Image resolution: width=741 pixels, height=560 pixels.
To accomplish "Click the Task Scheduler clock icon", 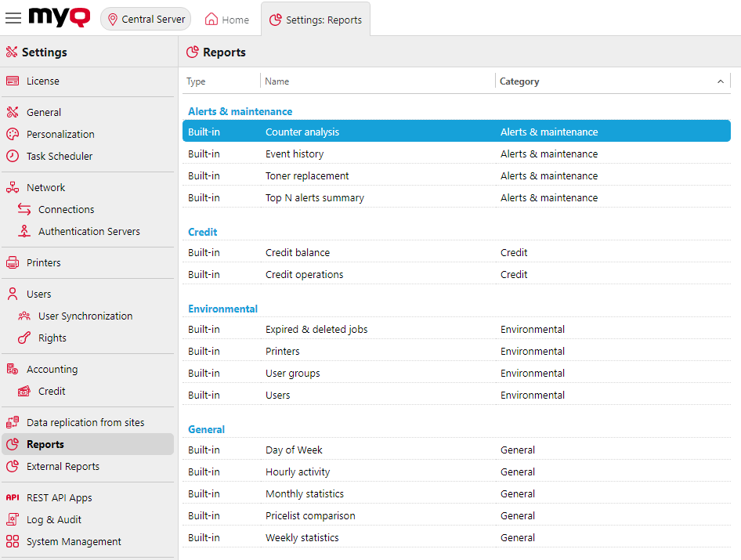I will 13,157.
